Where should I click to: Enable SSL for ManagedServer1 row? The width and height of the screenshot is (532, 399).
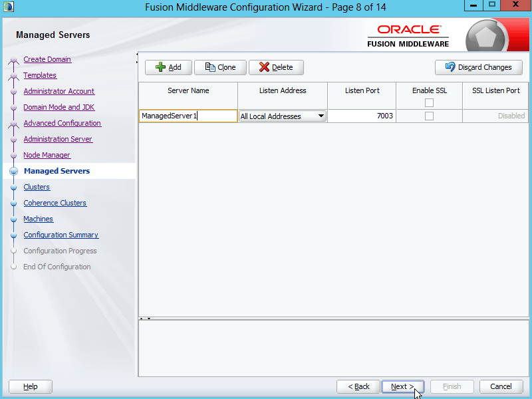click(x=429, y=116)
